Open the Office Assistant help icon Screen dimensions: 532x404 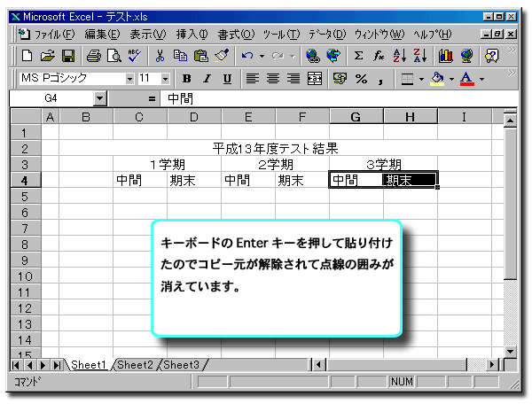click(491, 56)
